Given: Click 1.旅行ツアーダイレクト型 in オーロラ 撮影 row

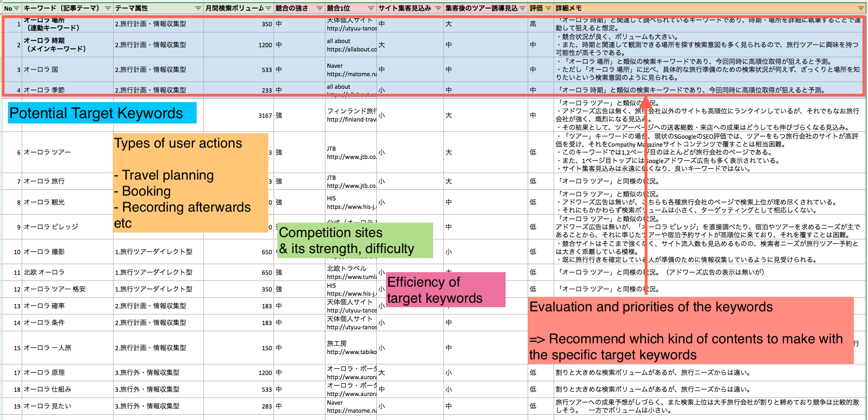Looking at the screenshot, I should pyautogui.click(x=158, y=252).
